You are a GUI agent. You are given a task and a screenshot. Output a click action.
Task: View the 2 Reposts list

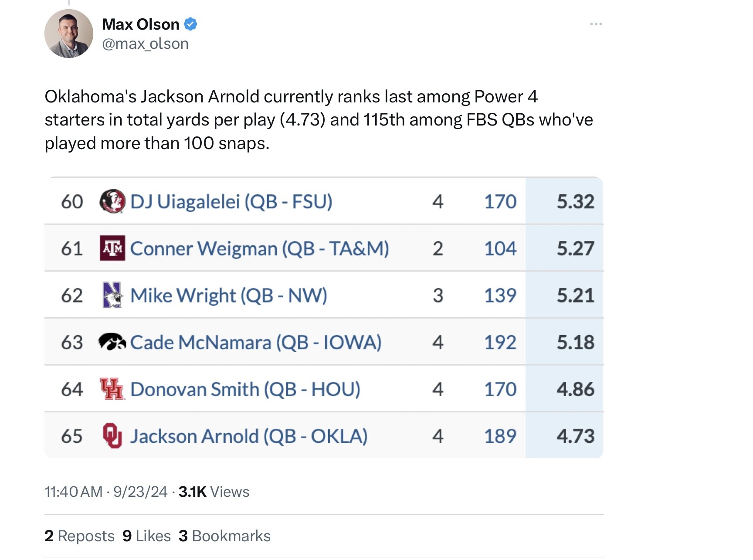79,536
